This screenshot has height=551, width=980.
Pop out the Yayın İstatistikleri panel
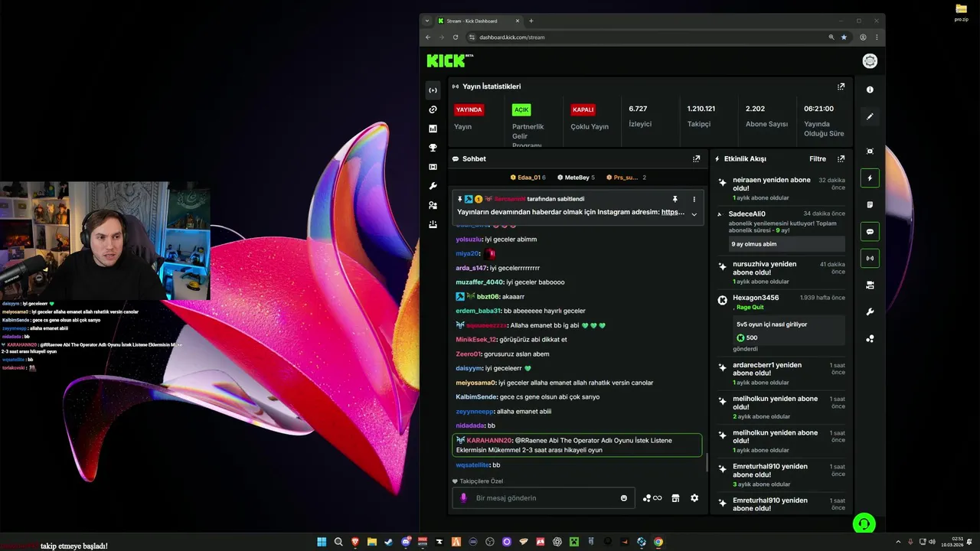[841, 86]
